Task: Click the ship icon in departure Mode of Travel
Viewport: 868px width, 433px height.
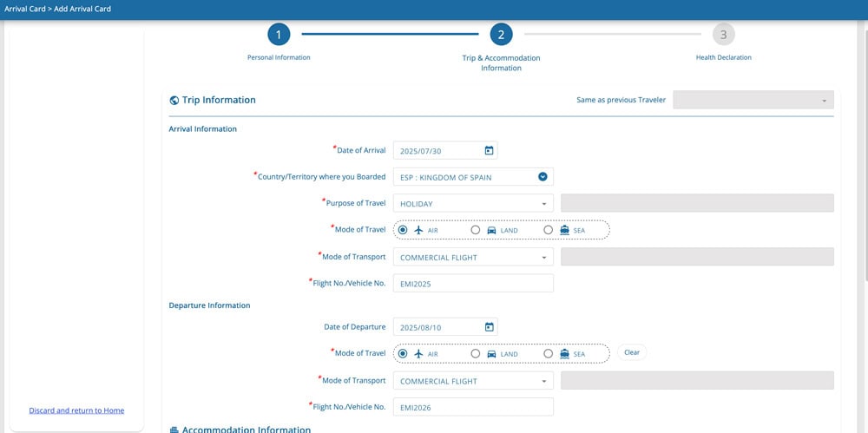Action: [564, 354]
